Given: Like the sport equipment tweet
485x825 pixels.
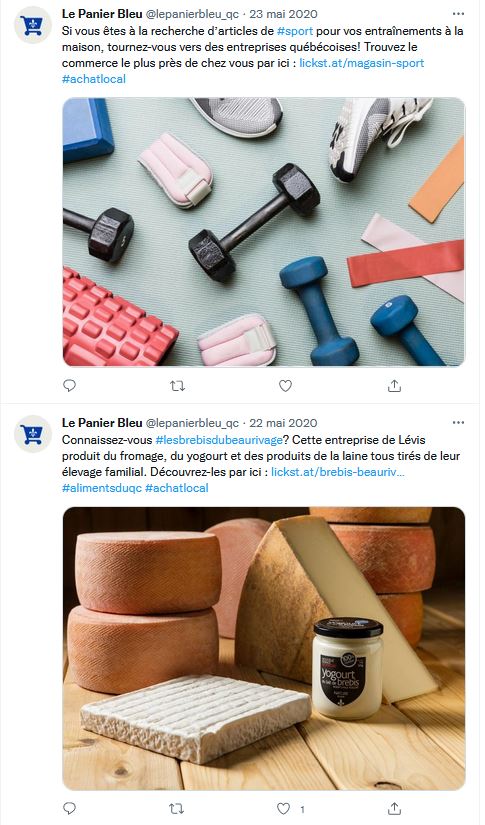Looking at the screenshot, I should pos(285,386).
